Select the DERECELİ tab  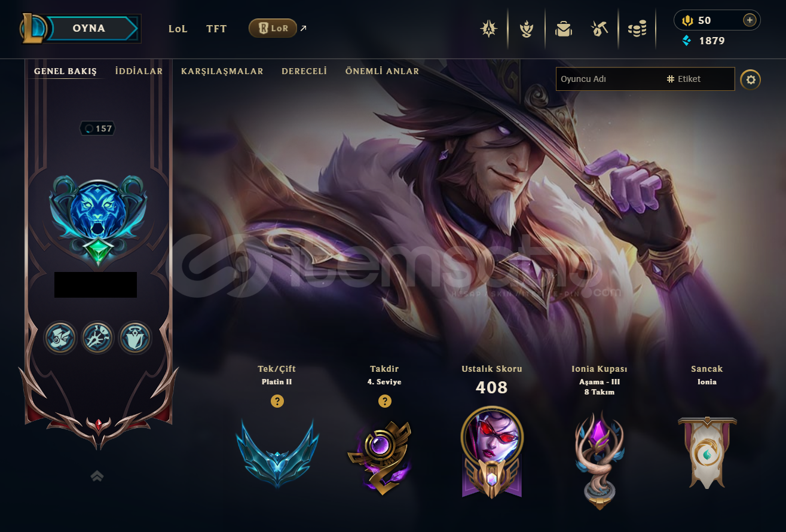[304, 71]
